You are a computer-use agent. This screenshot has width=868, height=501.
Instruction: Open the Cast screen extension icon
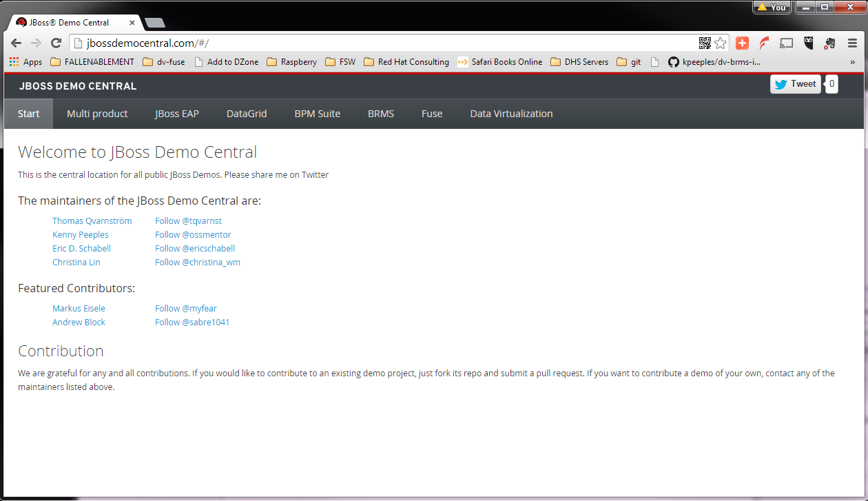[x=786, y=43]
